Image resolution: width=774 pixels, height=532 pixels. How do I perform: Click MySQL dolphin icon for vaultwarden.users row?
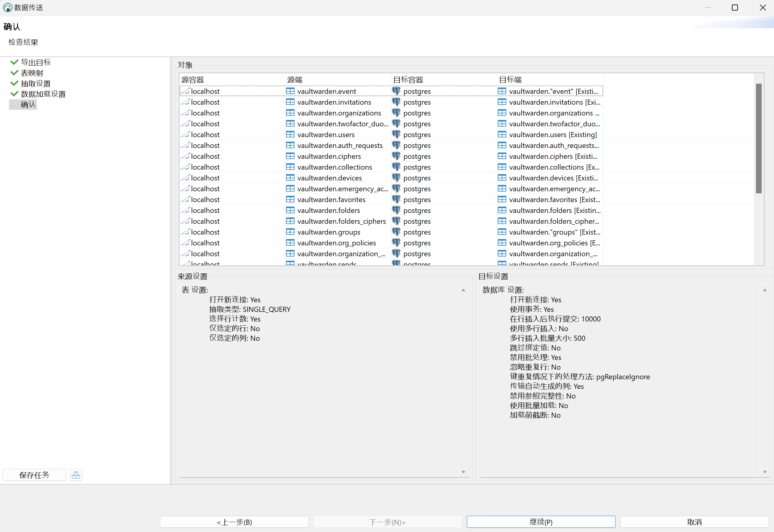(x=186, y=134)
